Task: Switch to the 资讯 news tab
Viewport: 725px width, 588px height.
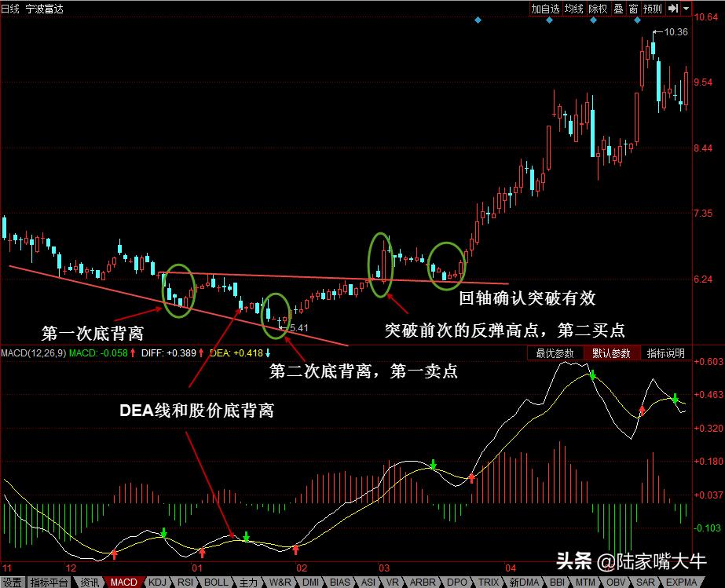Action: pyautogui.click(x=89, y=583)
